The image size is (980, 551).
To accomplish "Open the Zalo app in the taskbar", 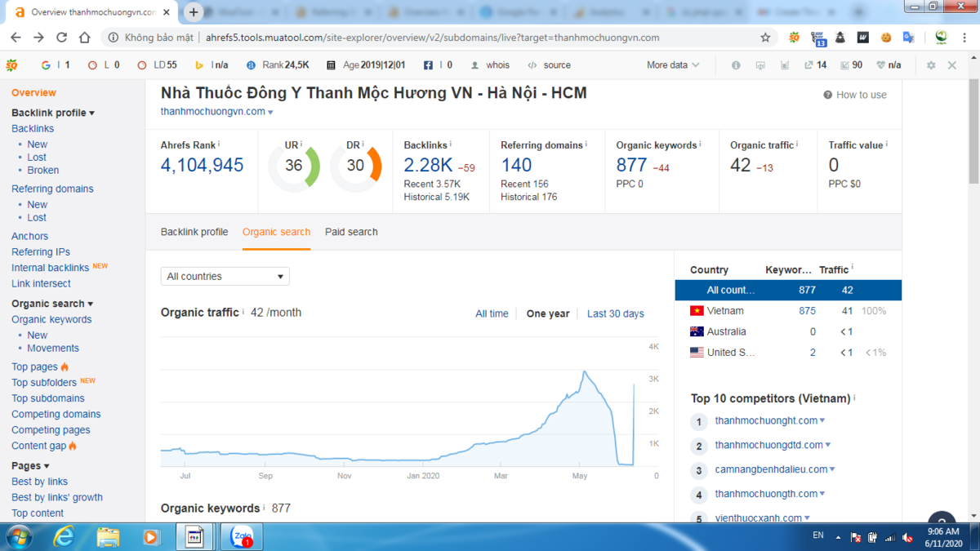I will (x=242, y=537).
